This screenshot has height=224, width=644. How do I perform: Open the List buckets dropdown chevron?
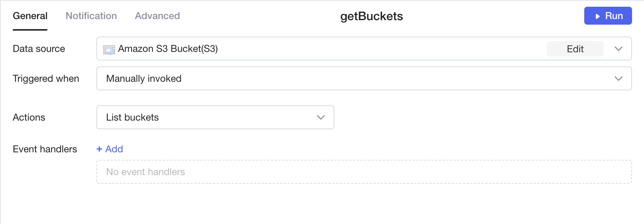click(321, 117)
